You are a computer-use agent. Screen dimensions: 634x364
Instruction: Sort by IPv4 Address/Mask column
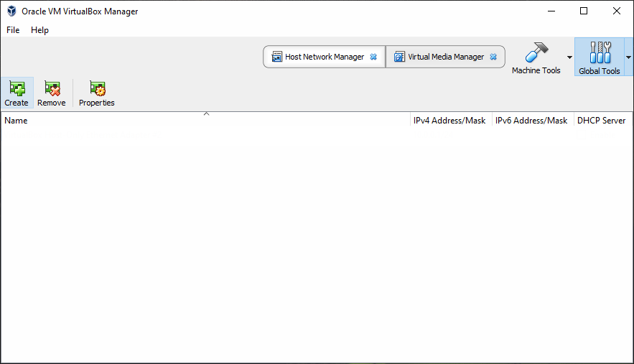coord(451,121)
